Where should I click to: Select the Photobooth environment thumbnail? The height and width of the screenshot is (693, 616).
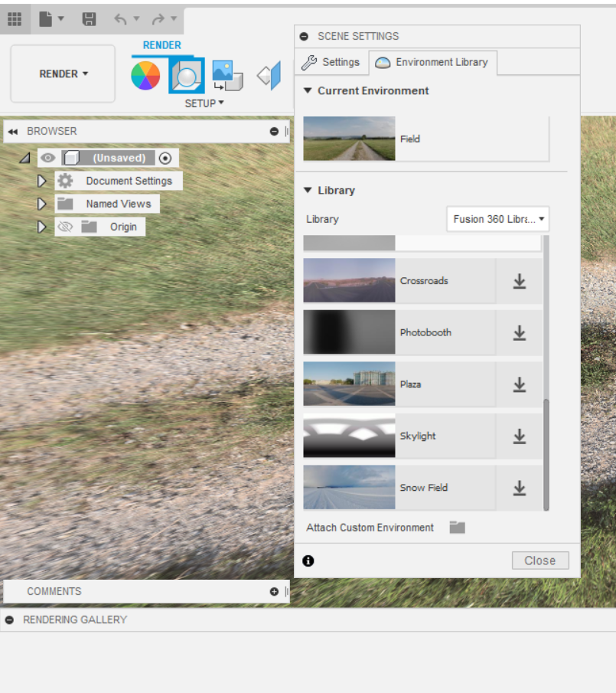pyautogui.click(x=349, y=332)
